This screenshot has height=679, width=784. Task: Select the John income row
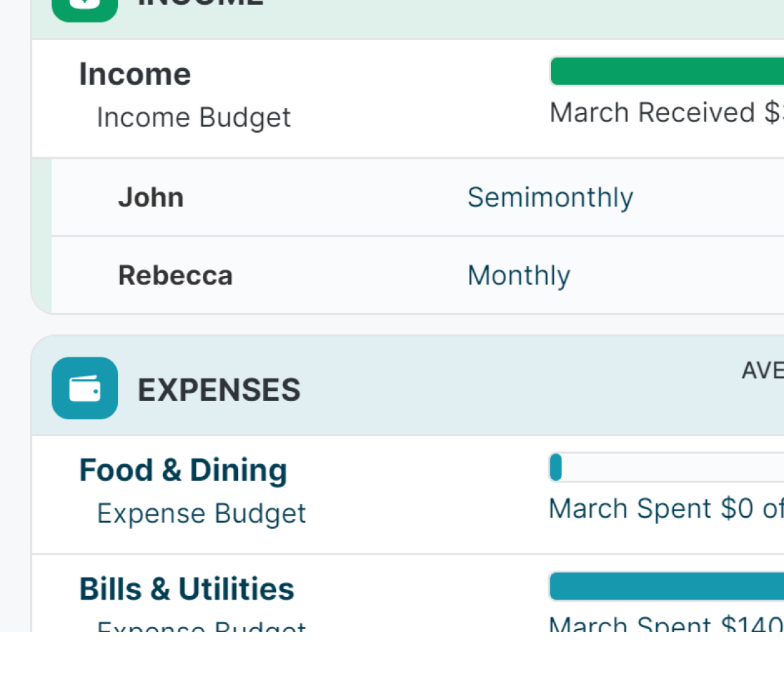pyautogui.click(x=151, y=197)
